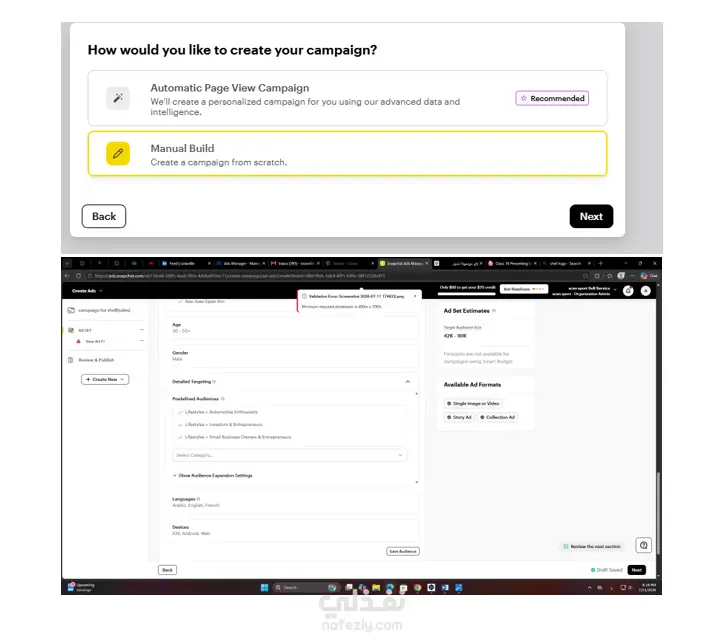Switch to the Snapchat Ads Manager tab
Screen dimensions: 723x633
[404, 264]
